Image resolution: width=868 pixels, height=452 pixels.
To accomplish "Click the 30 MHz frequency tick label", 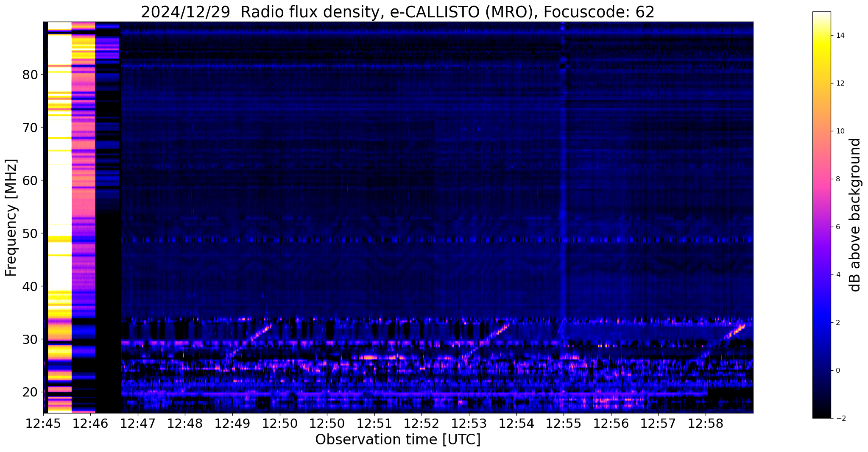I will pos(30,339).
